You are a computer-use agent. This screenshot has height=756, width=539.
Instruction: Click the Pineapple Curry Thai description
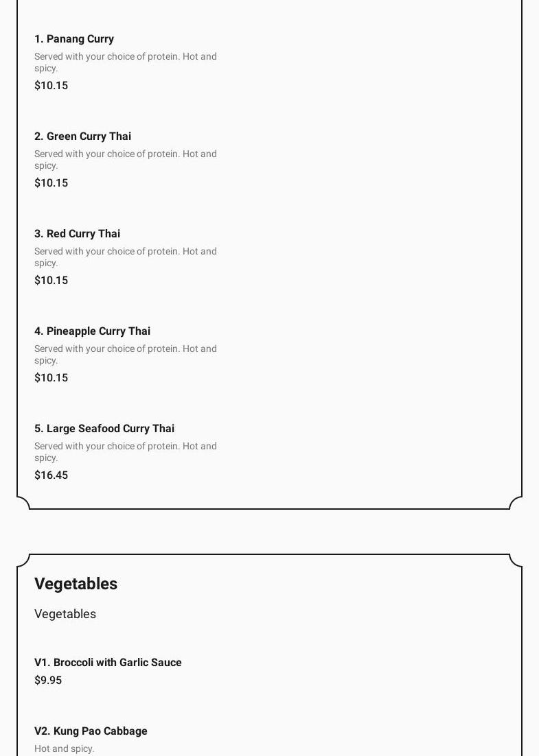pos(125,354)
